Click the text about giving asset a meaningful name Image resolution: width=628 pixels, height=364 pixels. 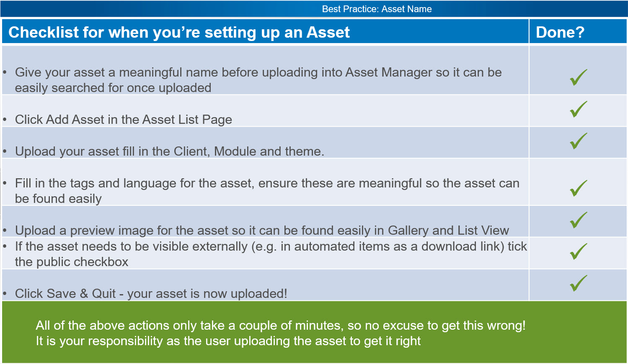[x=258, y=80]
